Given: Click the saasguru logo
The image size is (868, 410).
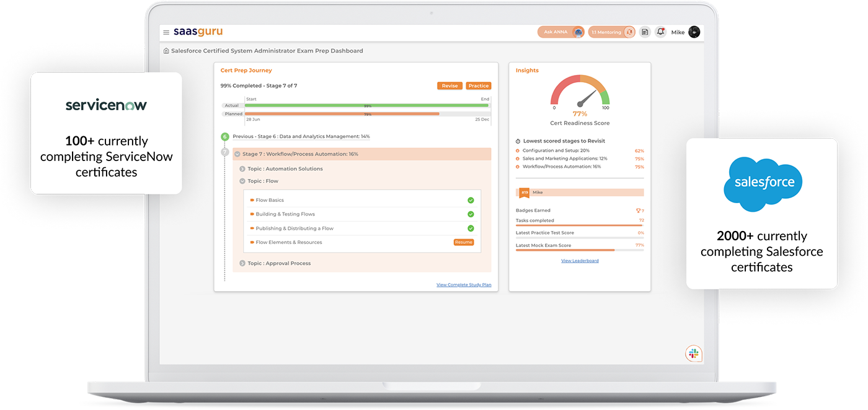Looking at the screenshot, I should click(x=198, y=32).
